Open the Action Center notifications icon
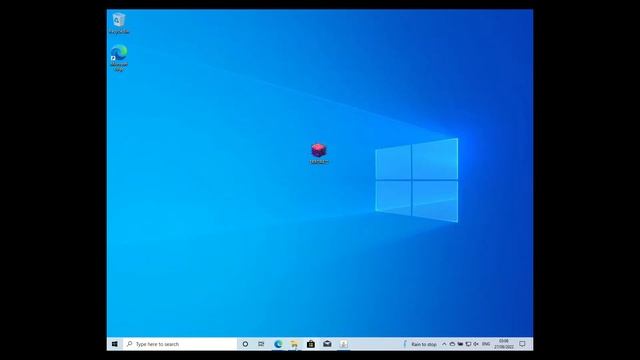 (522, 344)
